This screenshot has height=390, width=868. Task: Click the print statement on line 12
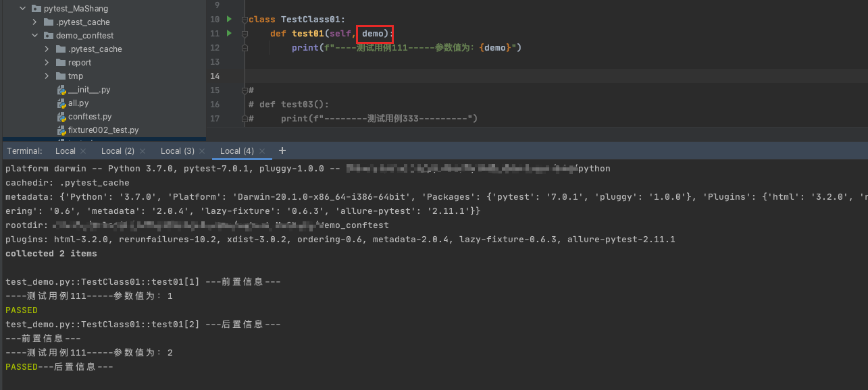coord(407,48)
